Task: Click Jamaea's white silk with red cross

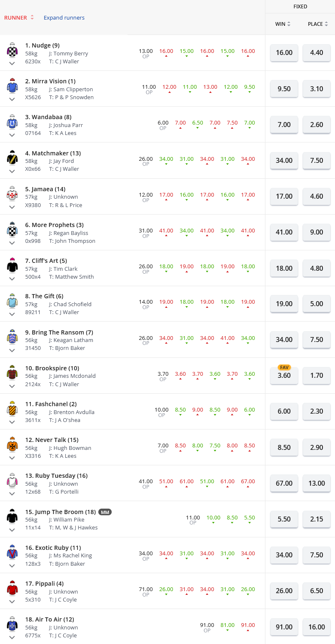Action: point(12,194)
